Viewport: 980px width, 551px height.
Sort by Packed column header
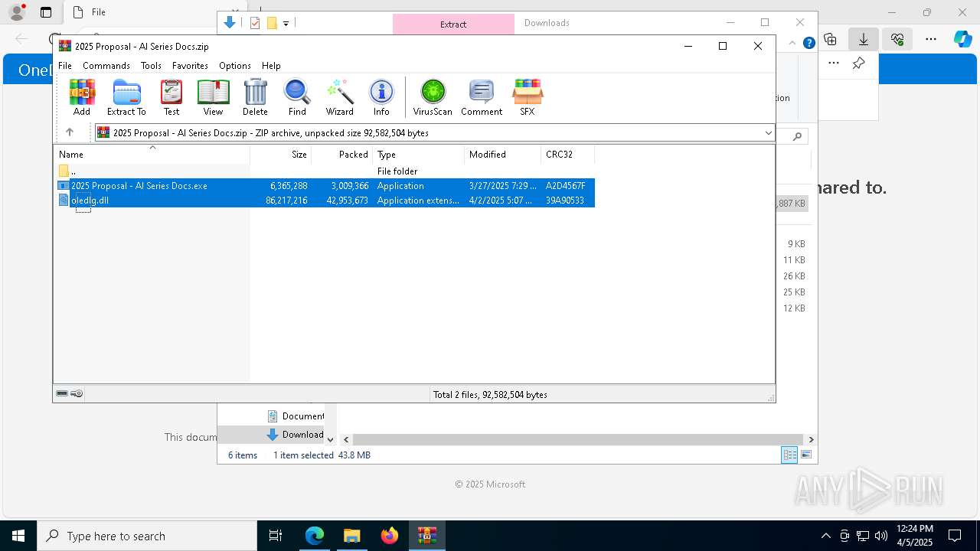(341, 155)
